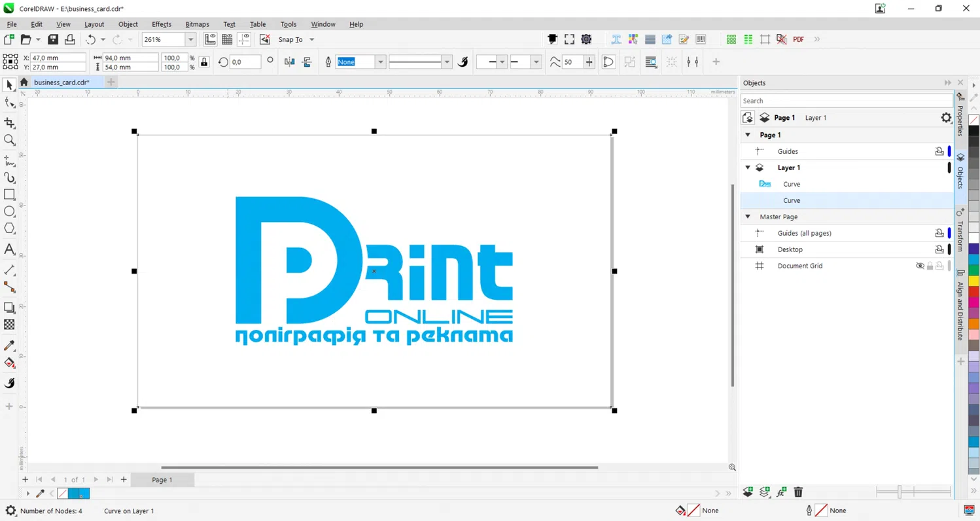Delete the object using the docker trash icon
The width and height of the screenshot is (980, 521).
(x=798, y=492)
